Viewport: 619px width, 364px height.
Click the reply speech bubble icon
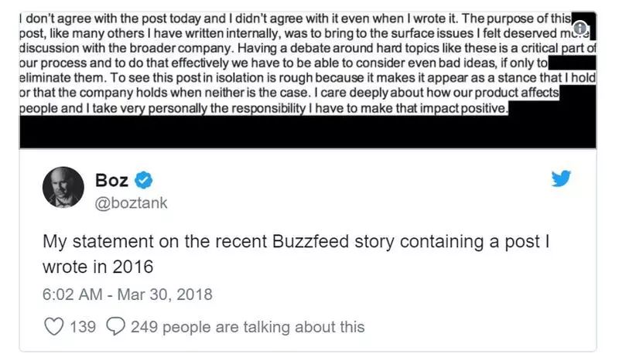(115, 326)
